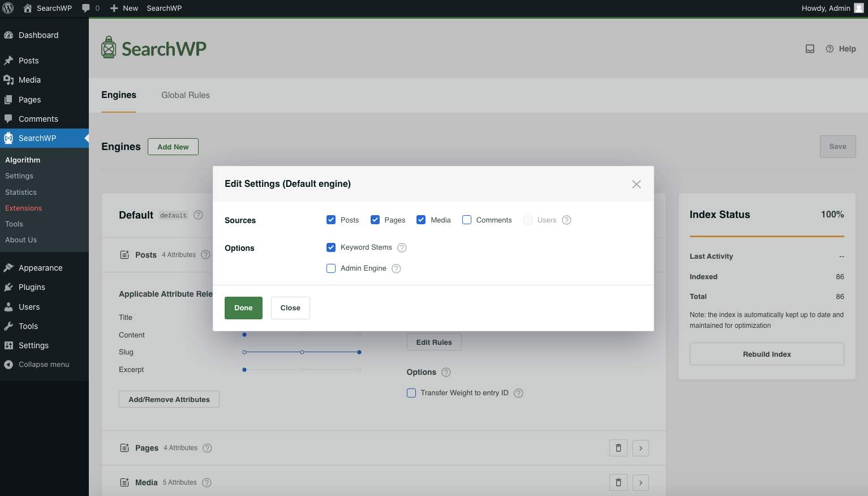The image size is (868, 496).
Task: Click the Close button in dialog
Action: (x=290, y=308)
